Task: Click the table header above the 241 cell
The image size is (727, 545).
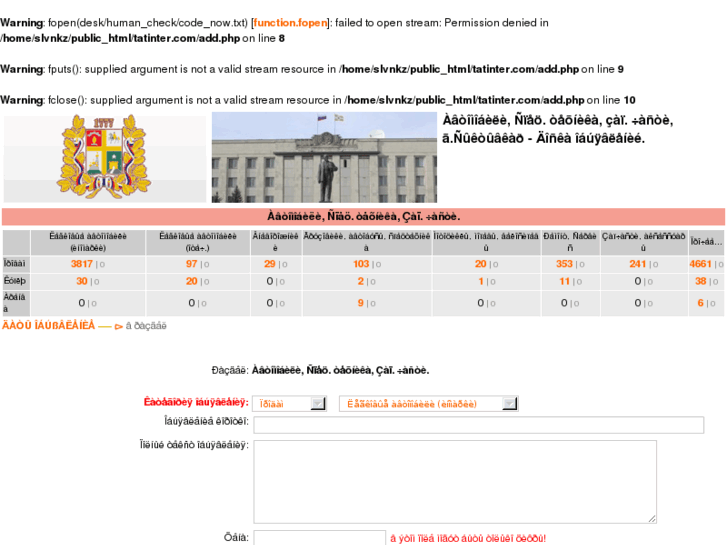Action: click(644, 242)
